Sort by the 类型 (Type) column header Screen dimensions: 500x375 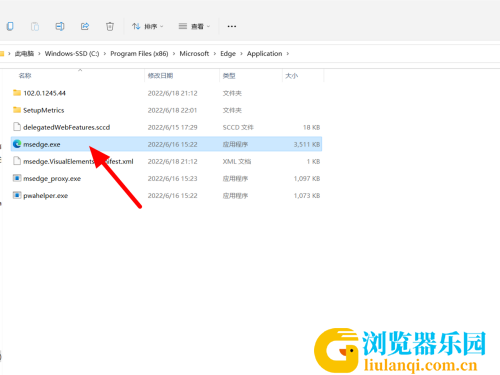[x=229, y=76]
